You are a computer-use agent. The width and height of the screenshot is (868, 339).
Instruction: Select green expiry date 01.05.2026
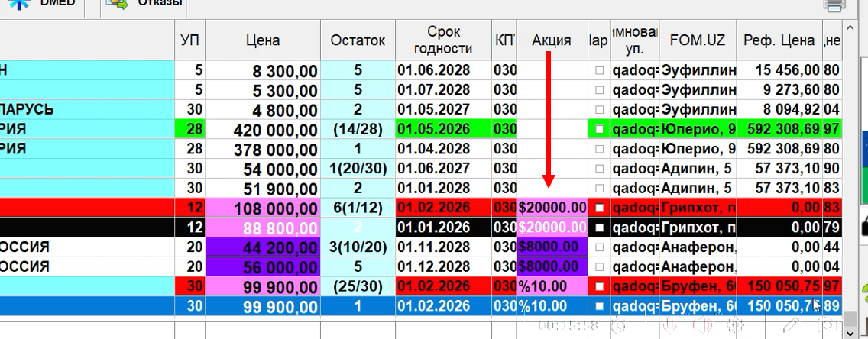[x=444, y=129]
